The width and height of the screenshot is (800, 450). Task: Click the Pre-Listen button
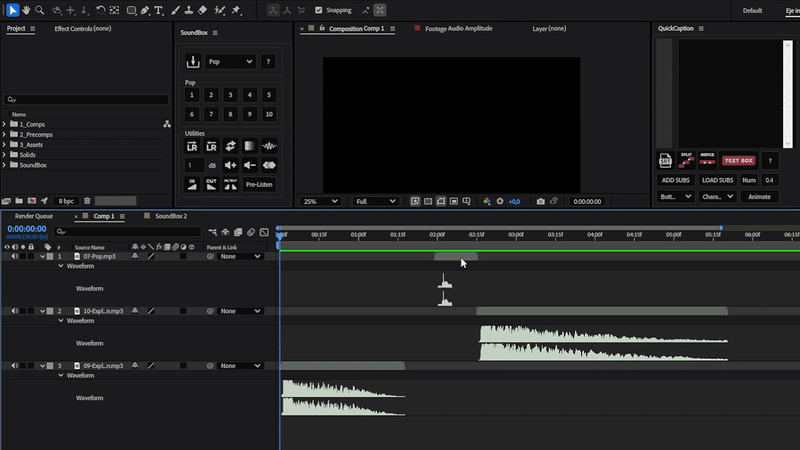pos(259,184)
